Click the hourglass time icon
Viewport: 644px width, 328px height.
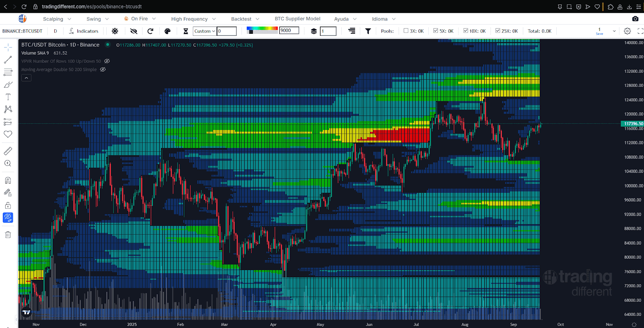coord(186,31)
